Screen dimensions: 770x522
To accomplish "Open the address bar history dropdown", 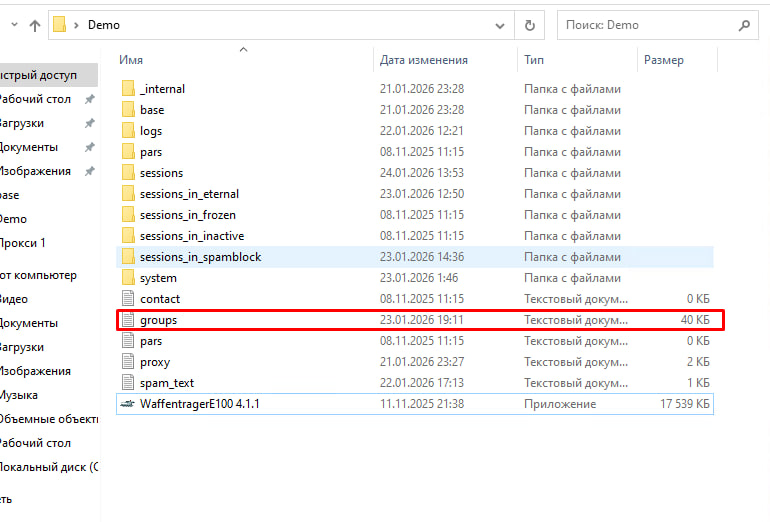I will point(499,25).
